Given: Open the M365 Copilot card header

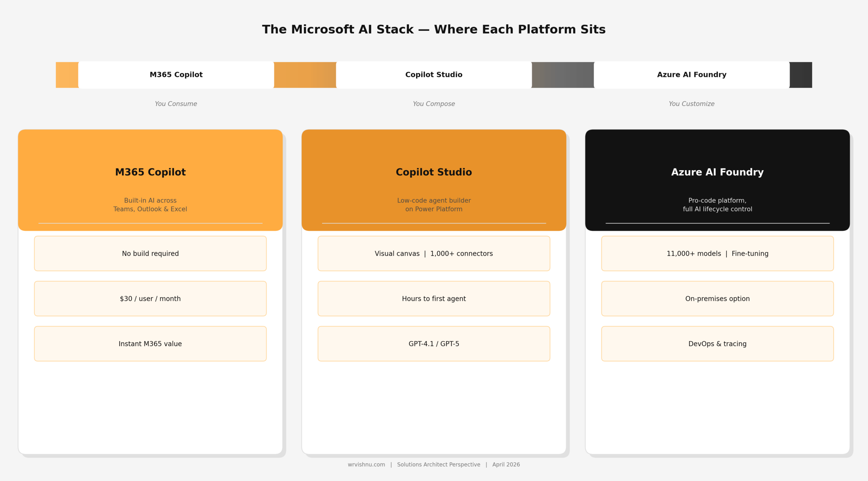Looking at the screenshot, I should pyautogui.click(x=150, y=180).
